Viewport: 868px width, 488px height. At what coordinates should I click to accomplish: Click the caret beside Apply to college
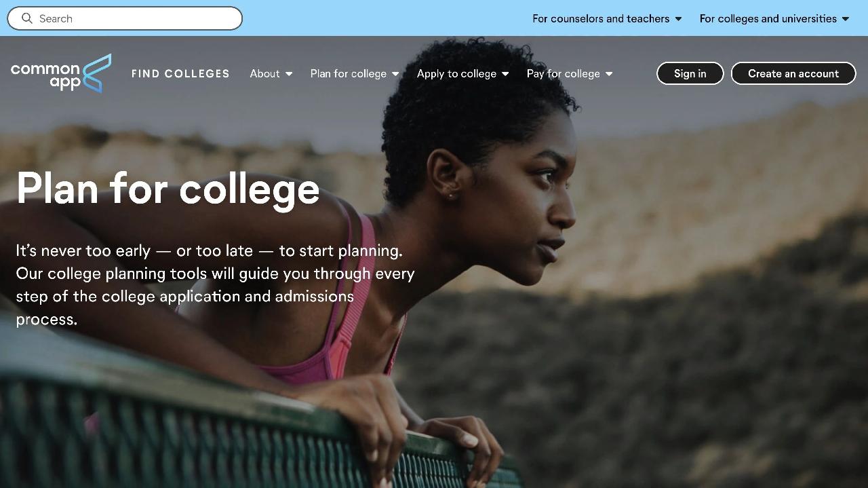[x=505, y=74]
